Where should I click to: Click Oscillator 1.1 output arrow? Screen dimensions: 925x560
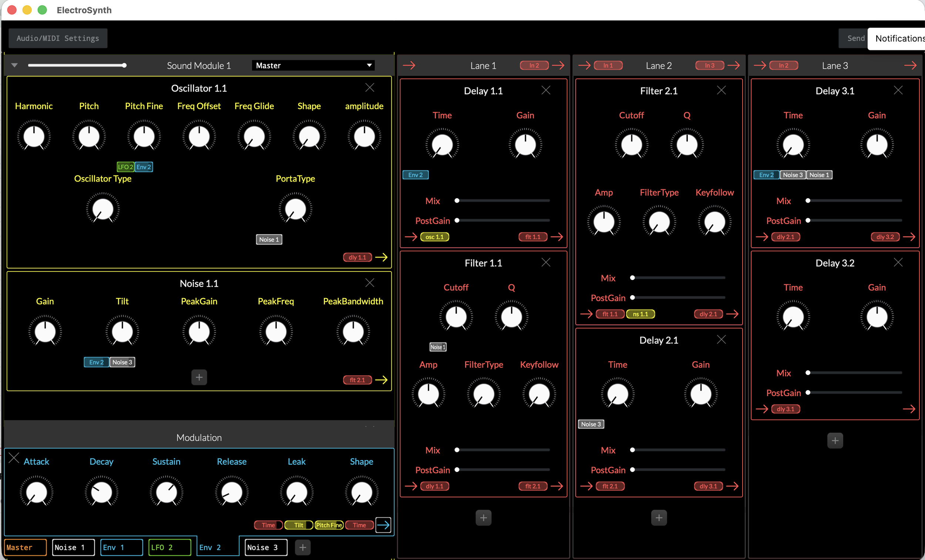pyautogui.click(x=381, y=257)
